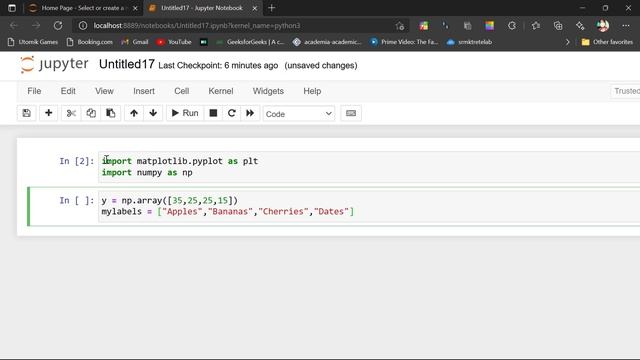The height and width of the screenshot is (360, 640).
Task: Open the Kernel menu
Action: [x=221, y=91]
